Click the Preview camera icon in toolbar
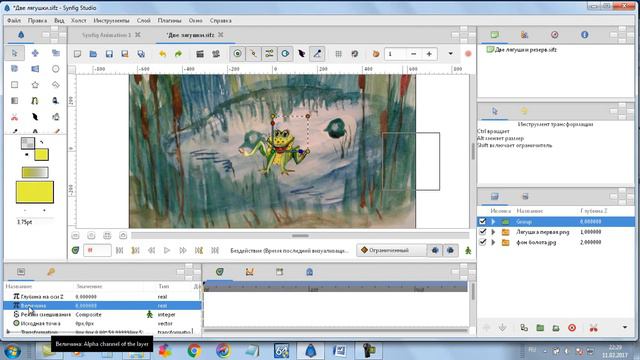The height and width of the screenshot is (360, 640). (x=216, y=54)
